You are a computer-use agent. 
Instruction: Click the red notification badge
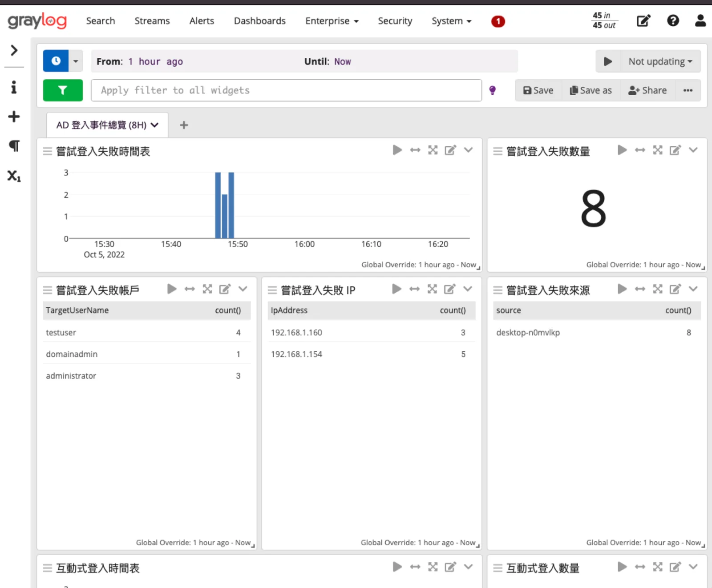pyautogui.click(x=498, y=21)
